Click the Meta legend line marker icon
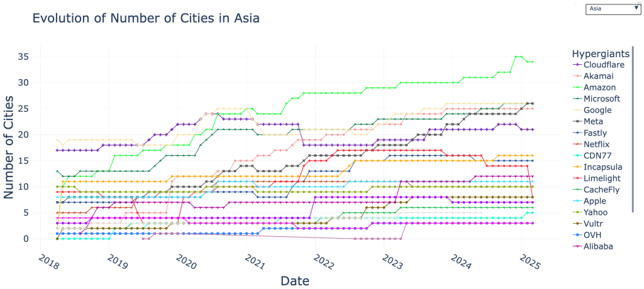 [x=577, y=121]
